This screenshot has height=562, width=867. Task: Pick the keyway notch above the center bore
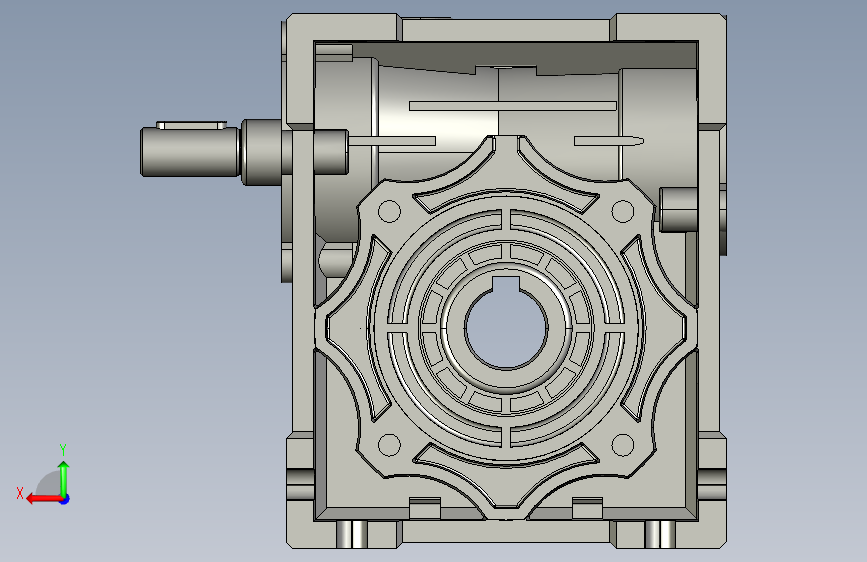pyautogui.click(x=506, y=284)
